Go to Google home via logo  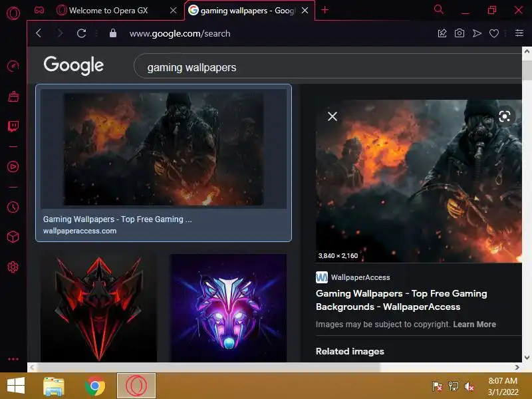point(74,65)
